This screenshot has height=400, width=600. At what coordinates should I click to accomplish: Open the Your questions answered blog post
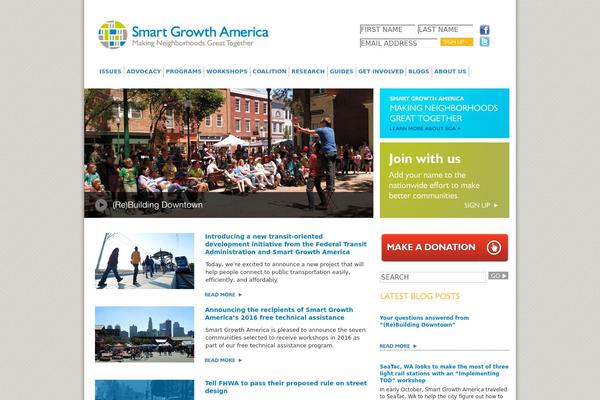pos(424,321)
